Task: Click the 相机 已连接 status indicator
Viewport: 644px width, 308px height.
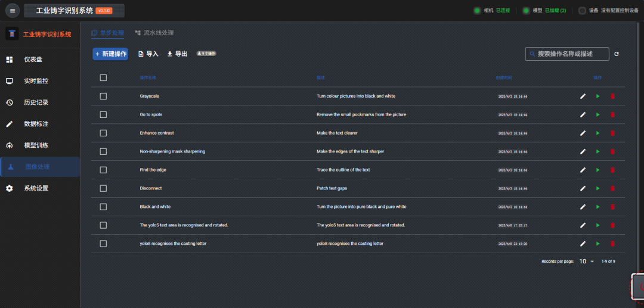Action: [491, 11]
